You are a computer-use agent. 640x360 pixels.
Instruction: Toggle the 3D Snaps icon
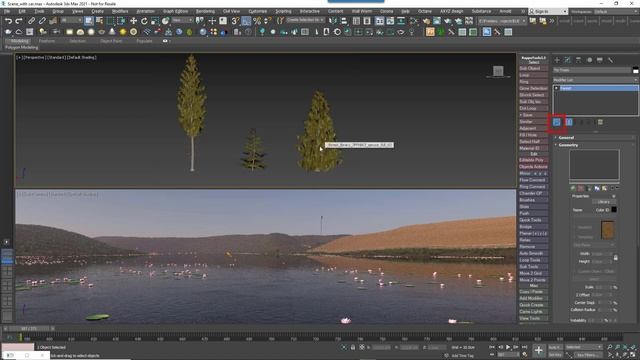(236, 21)
